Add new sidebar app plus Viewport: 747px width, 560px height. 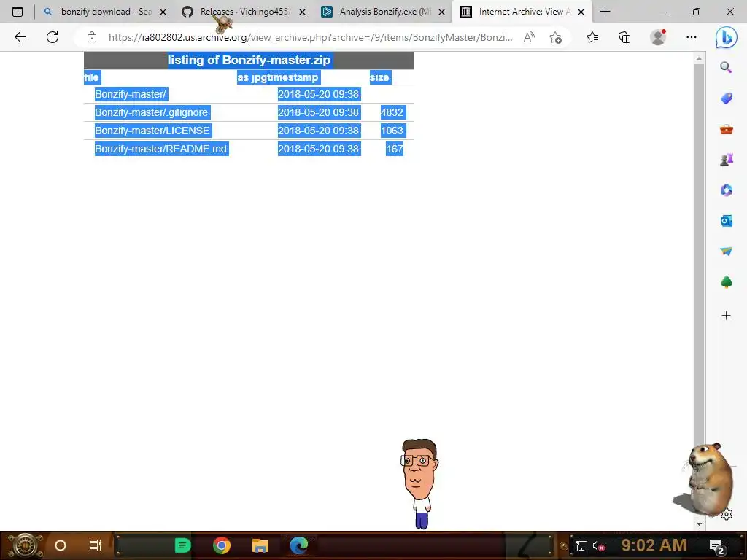coord(726,315)
